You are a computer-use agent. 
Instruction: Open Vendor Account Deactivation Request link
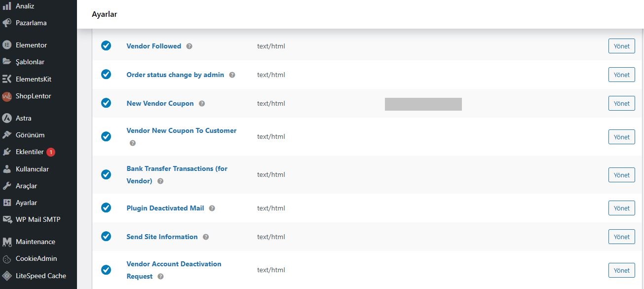click(x=174, y=264)
